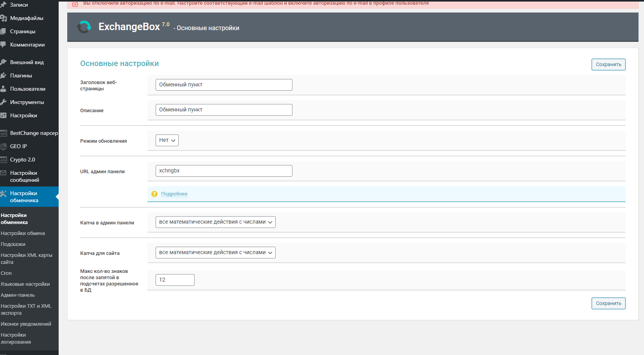Click the alert icon in the red notice
The image size is (644, 355).
pos(75,4)
